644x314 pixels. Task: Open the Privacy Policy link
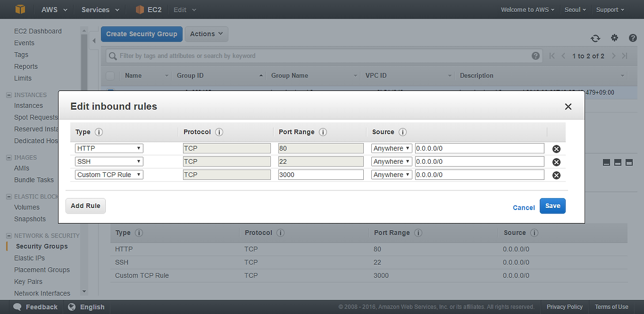coord(565,307)
